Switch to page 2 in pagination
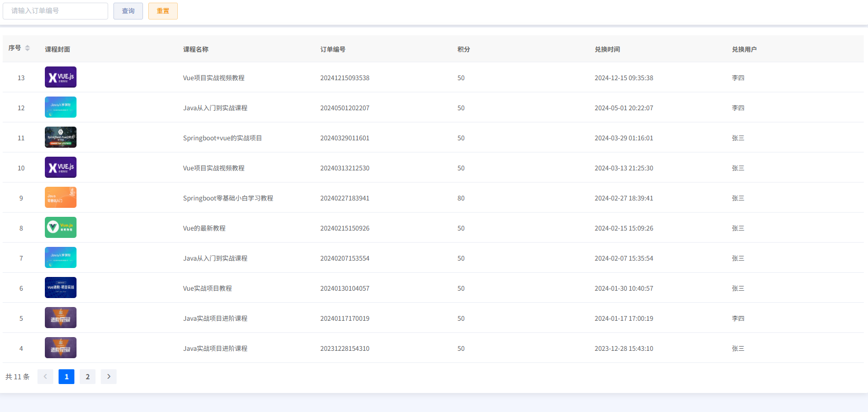 pos(88,377)
